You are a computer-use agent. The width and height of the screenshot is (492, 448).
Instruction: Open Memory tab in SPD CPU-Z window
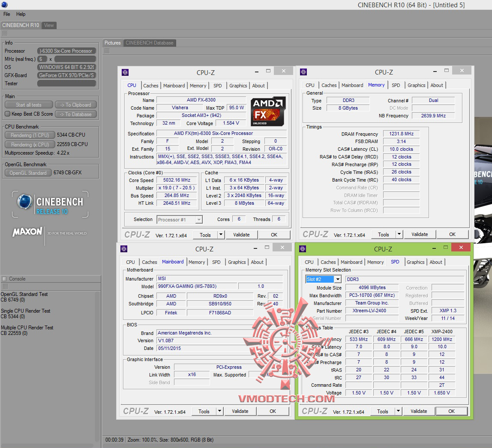375,262
